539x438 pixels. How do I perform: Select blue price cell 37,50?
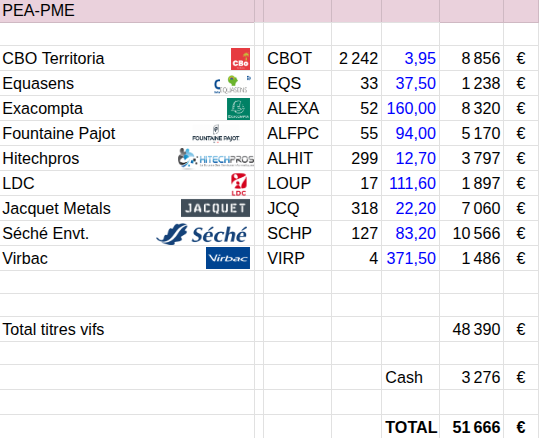coord(410,83)
